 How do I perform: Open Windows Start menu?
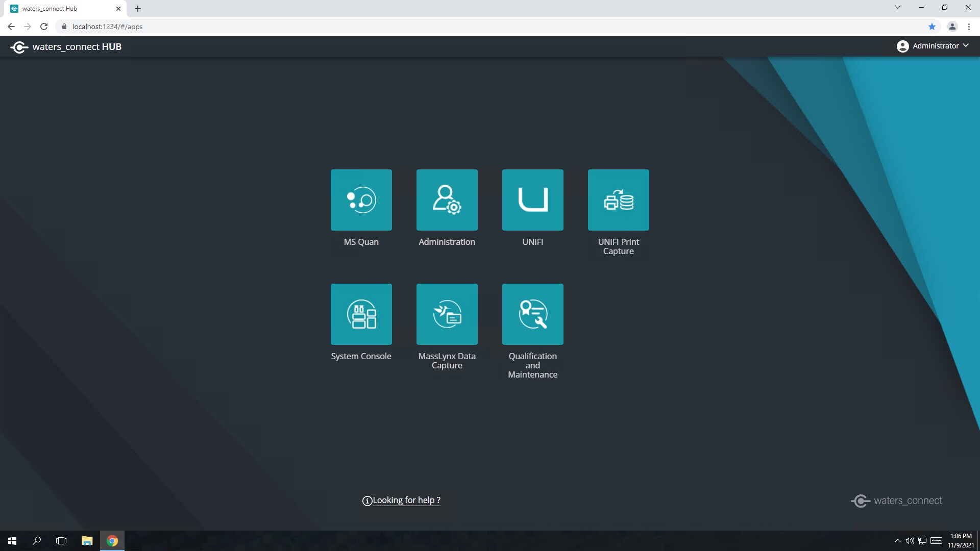point(12,541)
